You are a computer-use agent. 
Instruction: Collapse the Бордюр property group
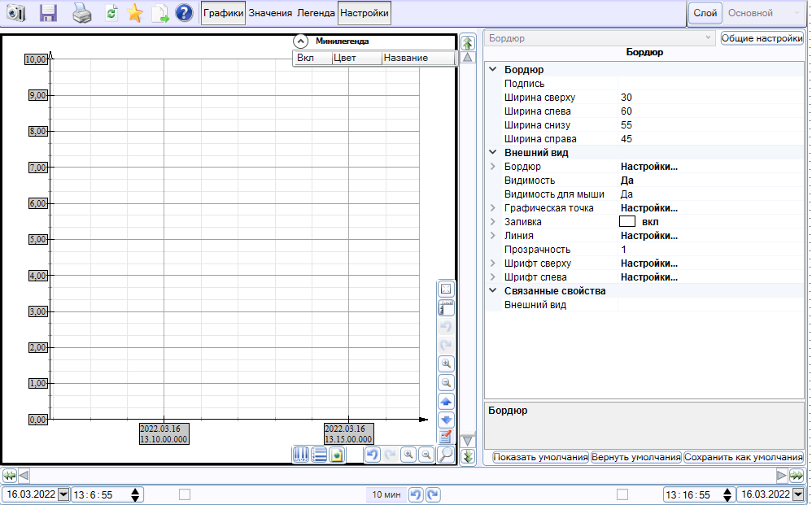click(x=493, y=69)
